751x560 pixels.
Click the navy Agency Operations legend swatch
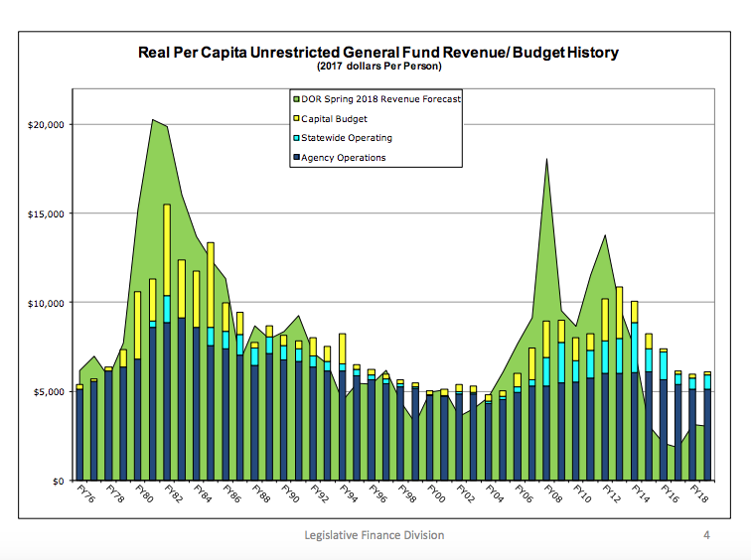[x=296, y=157]
